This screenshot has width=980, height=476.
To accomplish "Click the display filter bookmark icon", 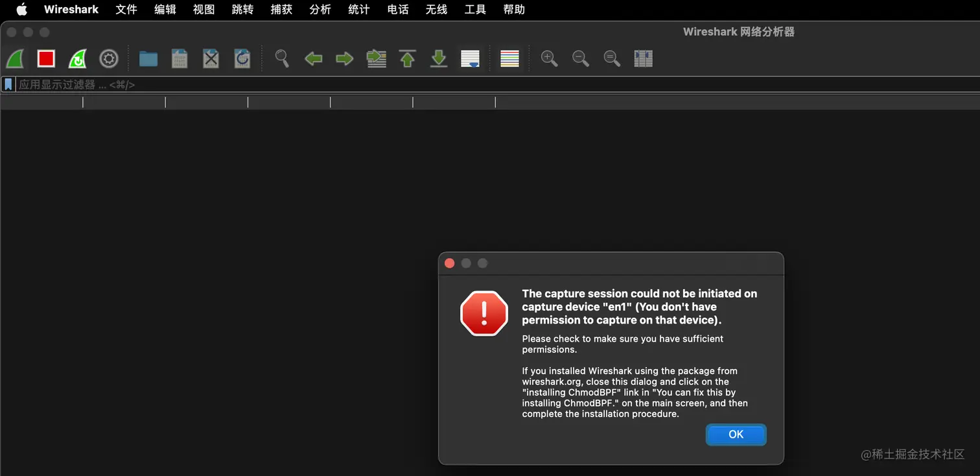I will point(8,84).
